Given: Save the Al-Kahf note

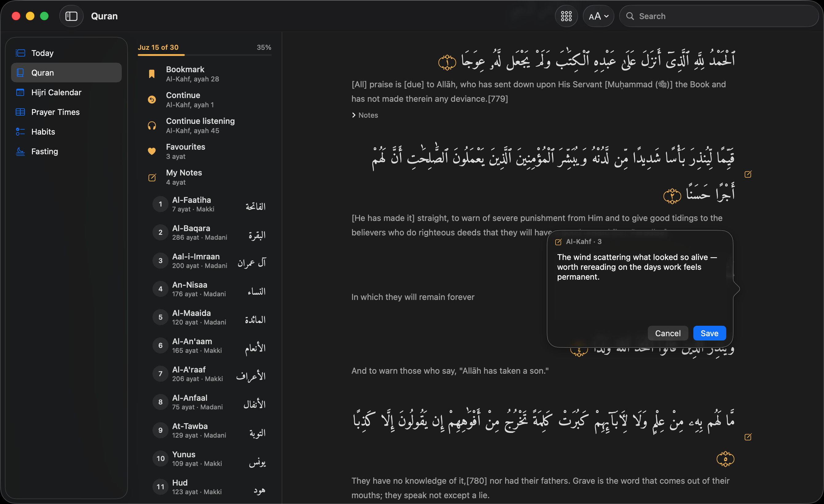Looking at the screenshot, I should pos(709,333).
